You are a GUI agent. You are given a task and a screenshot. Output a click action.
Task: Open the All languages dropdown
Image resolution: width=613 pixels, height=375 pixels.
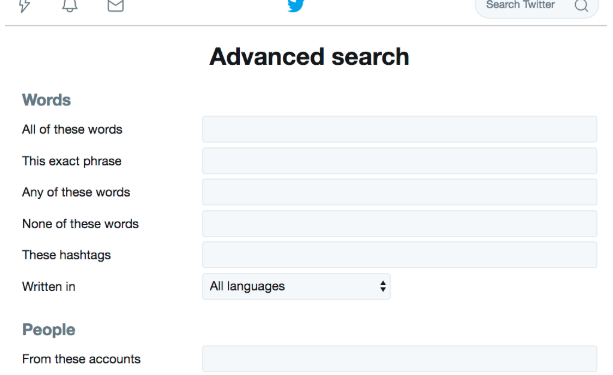click(296, 287)
